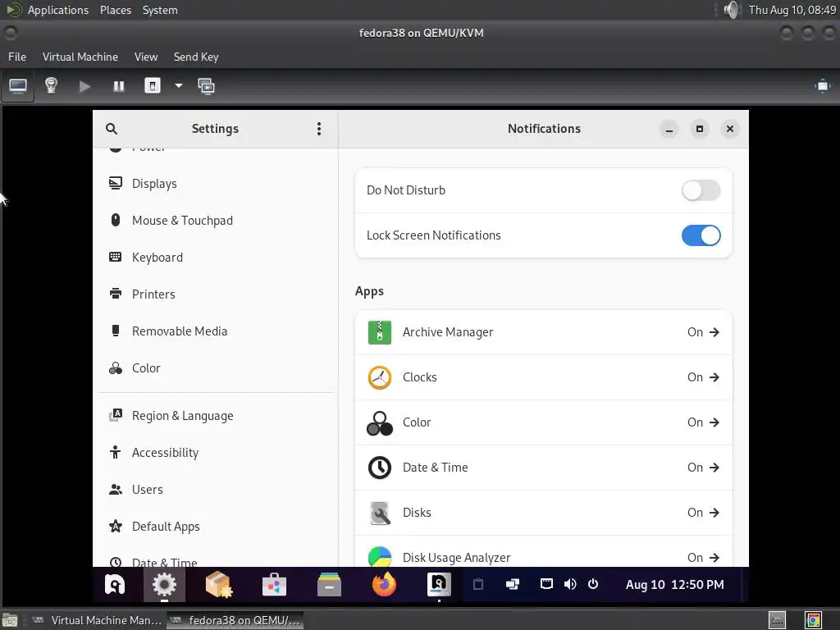This screenshot has height=630, width=840.
Task: Click the network tray icon
Action: click(x=546, y=584)
